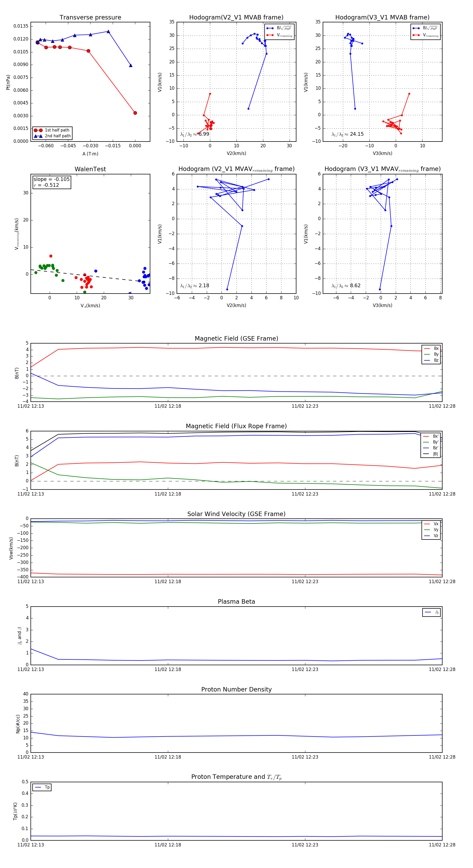Viewport: 473px width, 868px height.
Task: Click the "WalenTest" plot title
Action: point(90,169)
